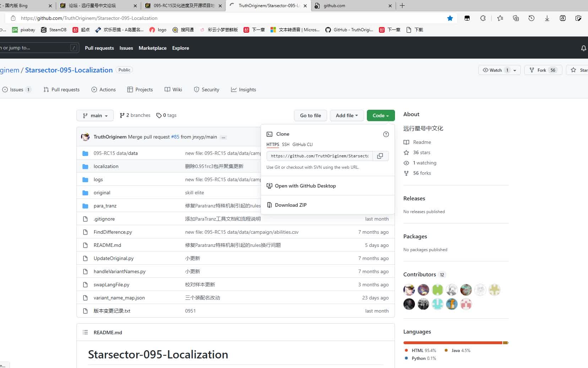This screenshot has height=368, width=588.
Task: Click the notifications bell icon
Action: tap(583, 48)
